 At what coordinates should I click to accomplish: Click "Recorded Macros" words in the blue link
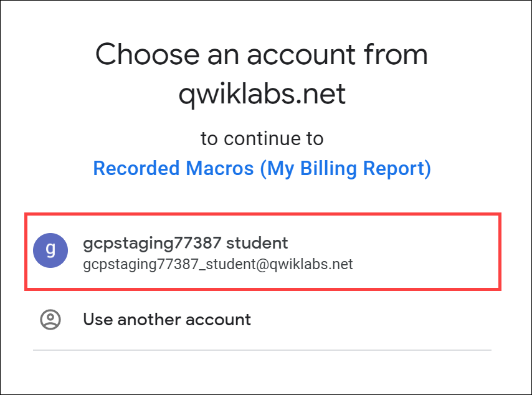point(173,168)
